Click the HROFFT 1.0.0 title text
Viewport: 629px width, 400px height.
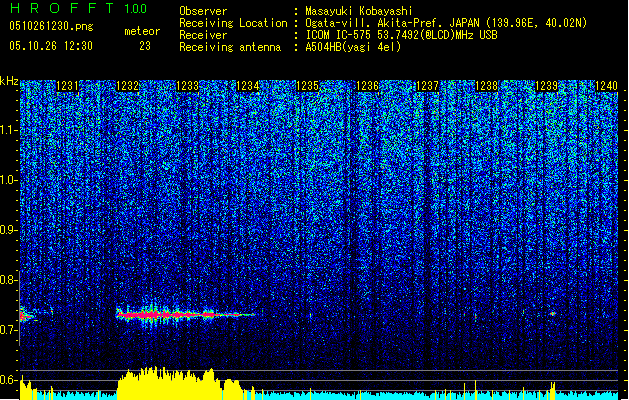(78, 8)
